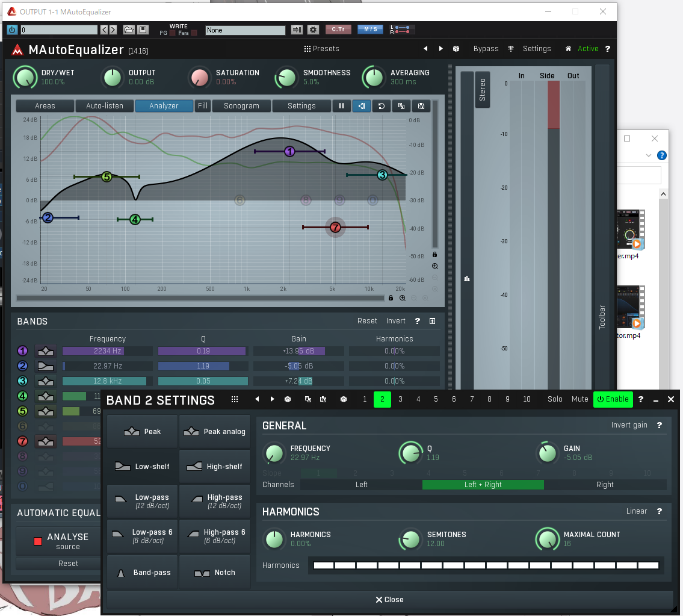Invert all bands with the Invert button
The image size is (683, 616).
[x=395, y=321]
